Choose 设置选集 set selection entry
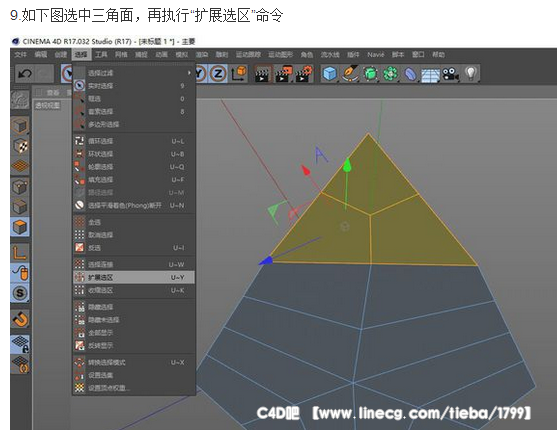Viewport: 557px width, 430px height. 134,375
